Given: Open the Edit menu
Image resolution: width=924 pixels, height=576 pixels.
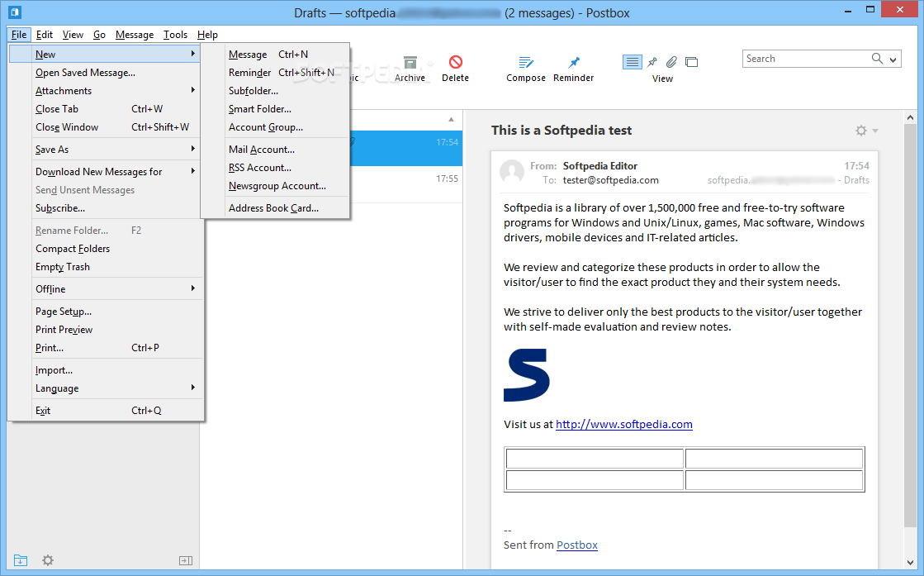Looking at the screenshot, I should point(45,34).
